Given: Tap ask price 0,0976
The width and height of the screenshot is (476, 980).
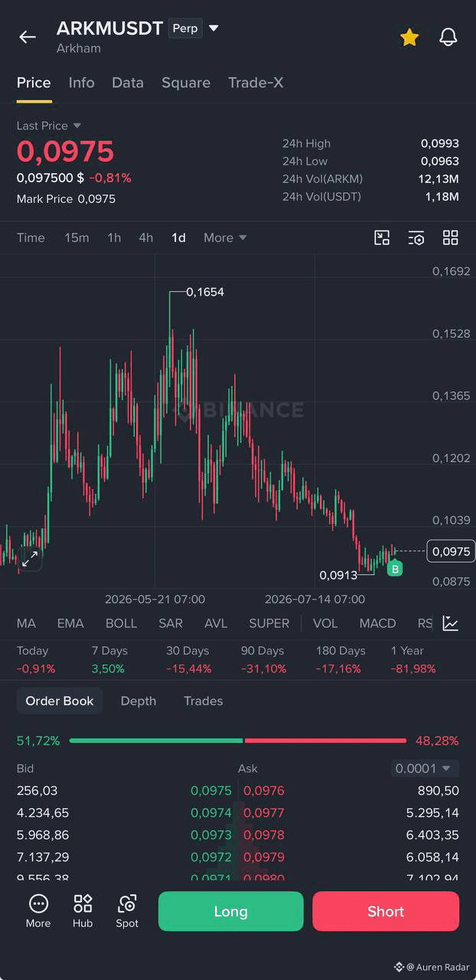Looking at the screenshot, I should (264, 791).
